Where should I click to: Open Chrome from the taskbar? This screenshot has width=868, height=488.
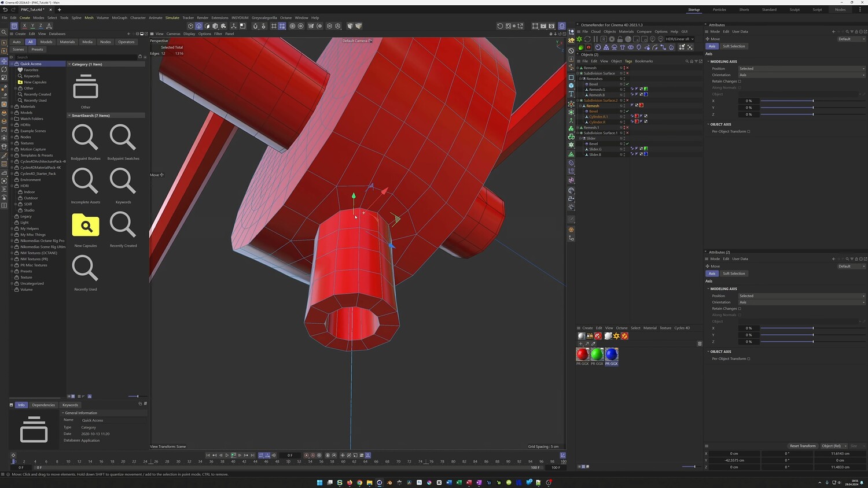click(x=359, y=482)
